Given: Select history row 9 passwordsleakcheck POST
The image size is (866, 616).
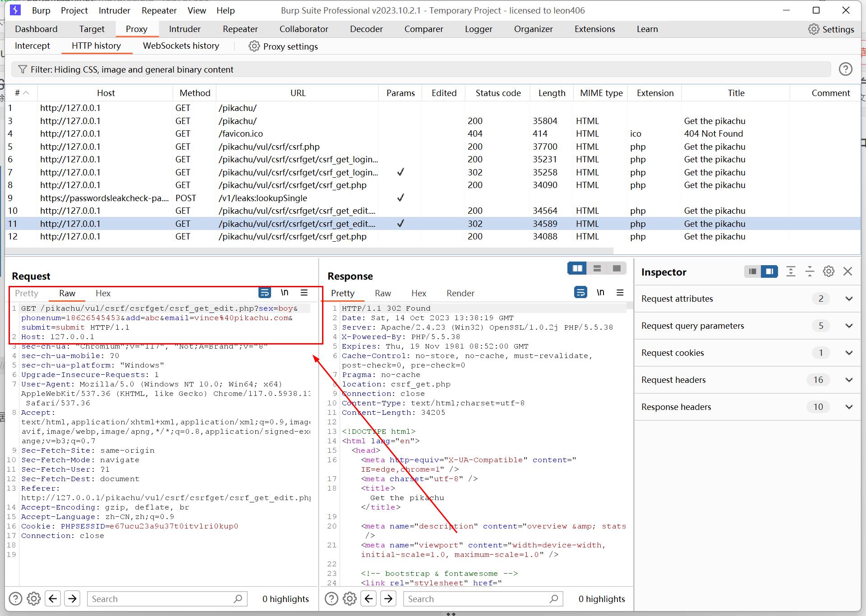Looking at the screenshot, I should 433,198.
